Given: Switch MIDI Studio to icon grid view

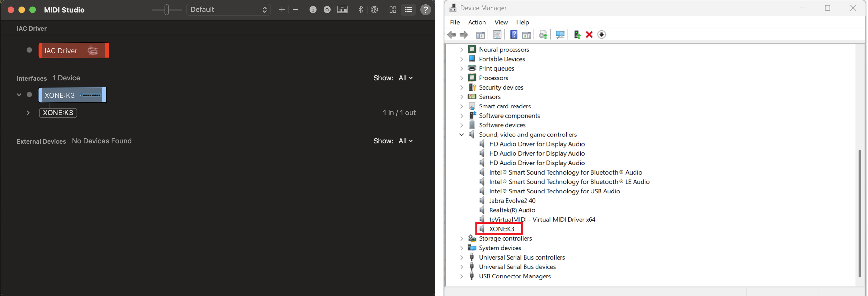Looking at the screenshot, I should point(393,10).
